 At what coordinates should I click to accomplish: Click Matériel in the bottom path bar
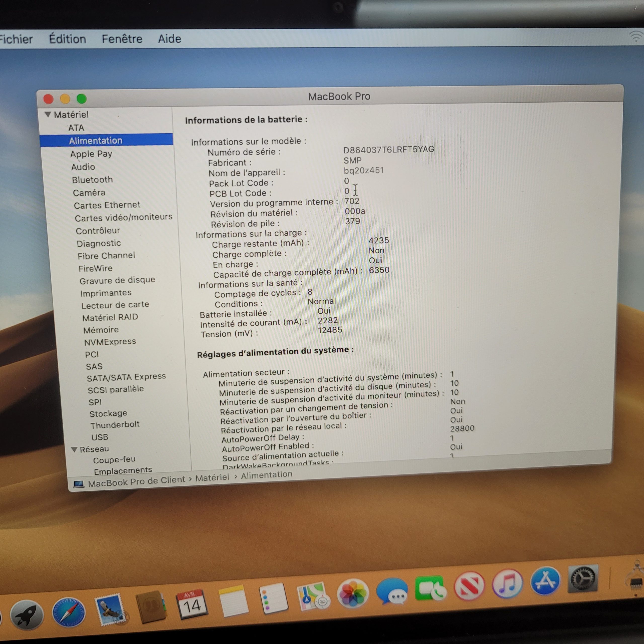click(212, 478)
